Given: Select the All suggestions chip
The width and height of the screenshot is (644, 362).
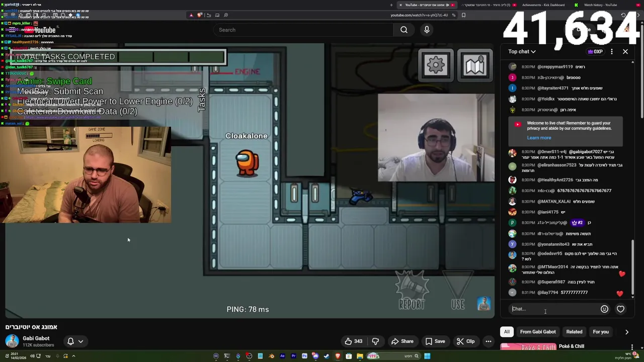Looking at the screenshot, I should point(507,332).
